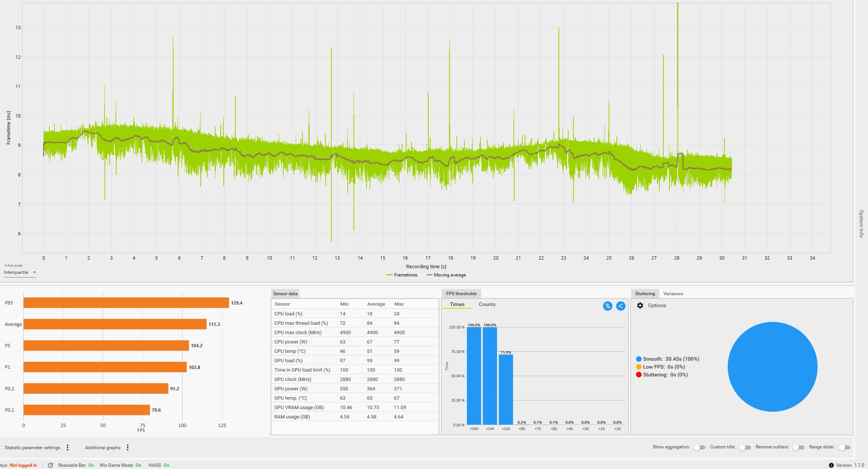Enable Show aggregation switch
The width and height of the screenshot is (868, 469).
699,447
